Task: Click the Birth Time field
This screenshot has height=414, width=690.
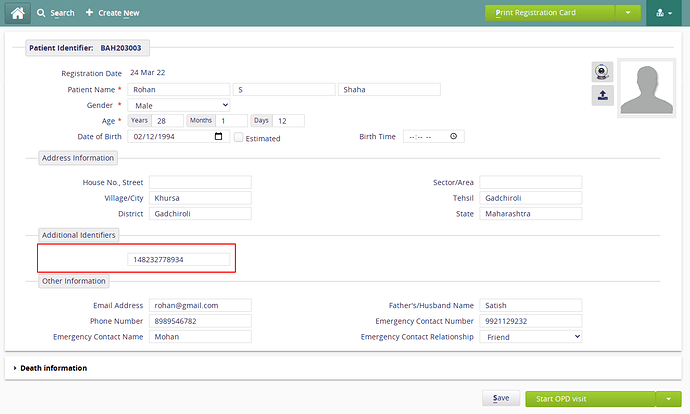Action: (x=433, y=136)
